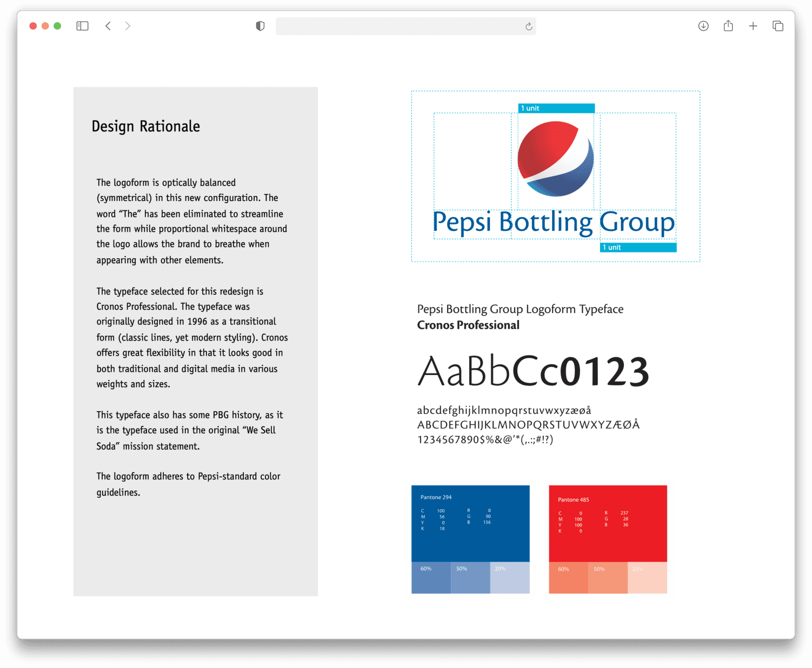Click the Design Rationale heading
812x668 pixels.
coord(146,127)
